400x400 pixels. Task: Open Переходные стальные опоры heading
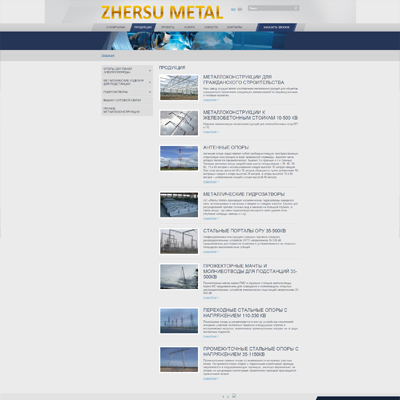pos(245,313)
